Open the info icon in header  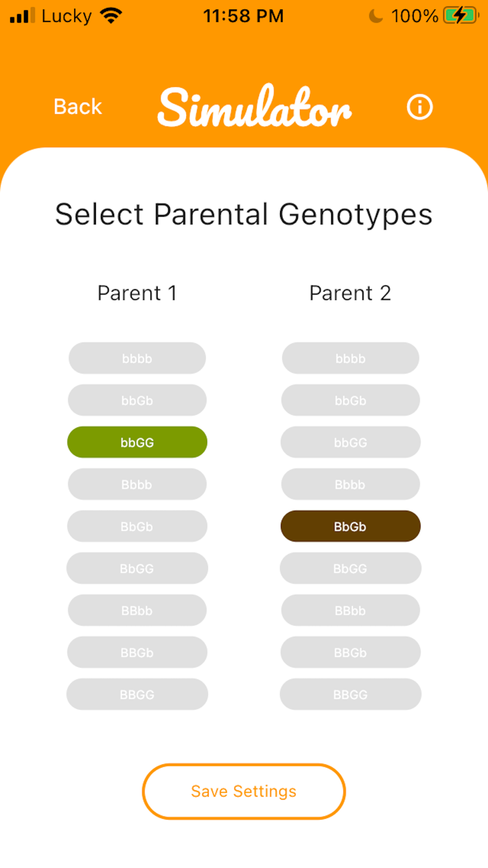(x=419, y=107)
